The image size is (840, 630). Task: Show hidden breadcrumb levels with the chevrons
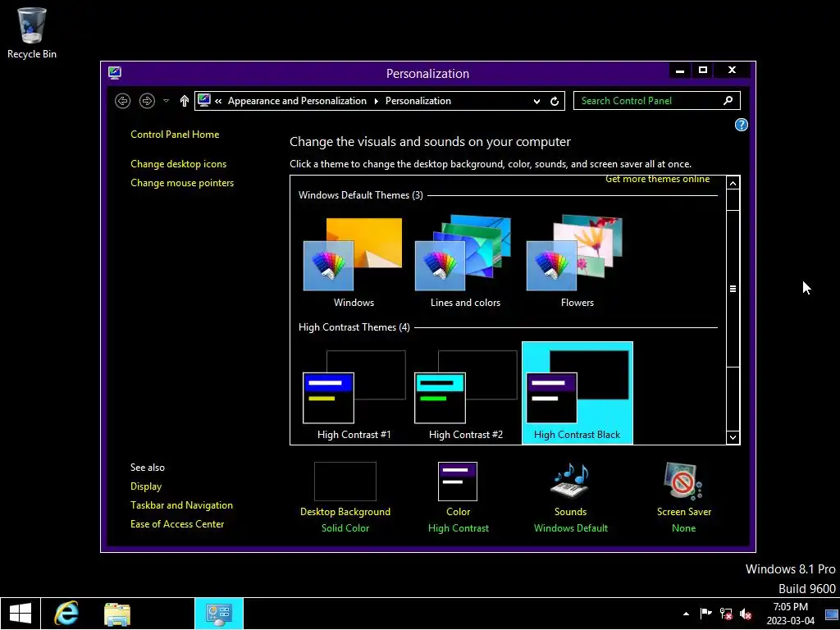click(x=218, y=101)
